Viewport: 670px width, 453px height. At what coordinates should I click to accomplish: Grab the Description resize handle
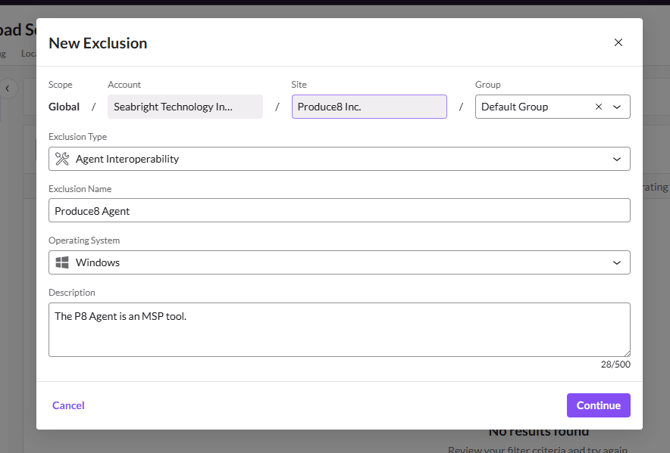click(x=626, y=352)
